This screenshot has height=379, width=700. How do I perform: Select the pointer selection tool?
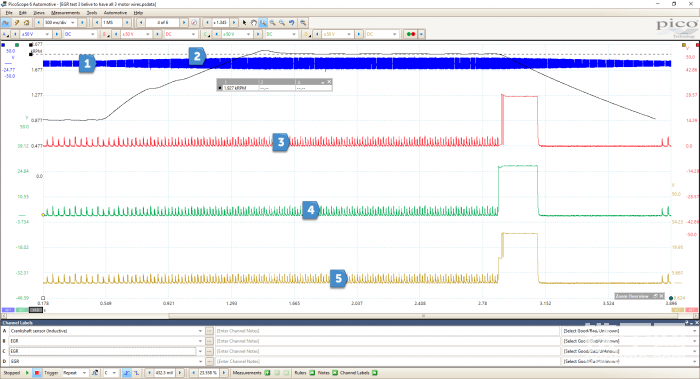[x=244, y=22]
